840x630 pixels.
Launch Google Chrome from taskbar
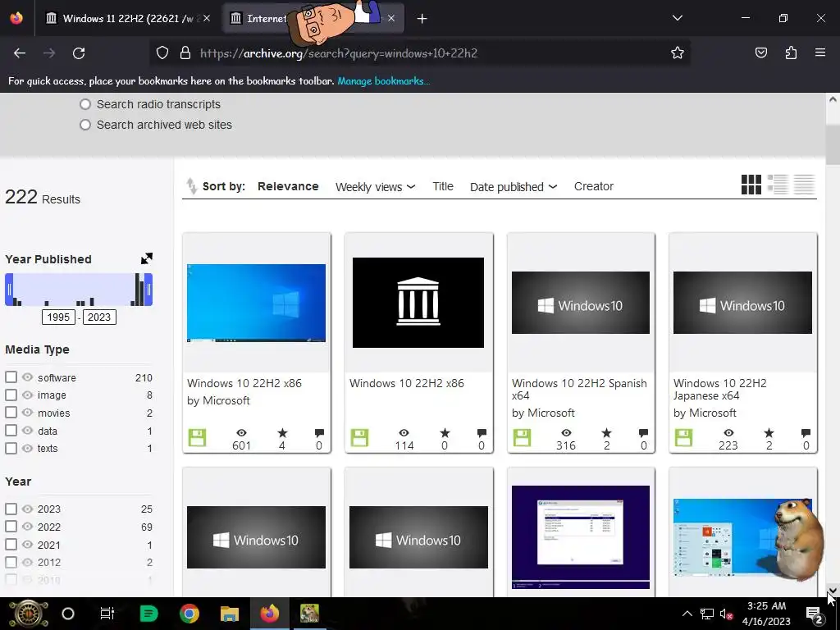click(189, 614)
